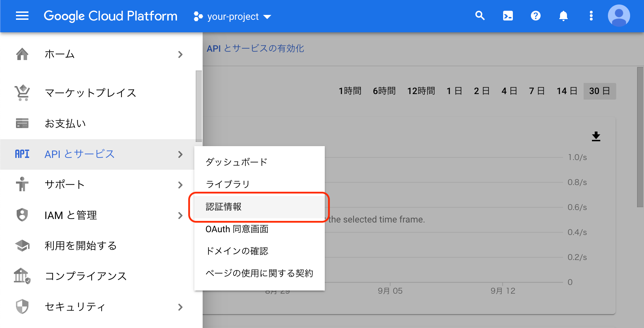Image resolution: width=644 pixels, height=328 pixels.
Task: Click API とサービスの有効化 link
Action: tap(255, 49)
